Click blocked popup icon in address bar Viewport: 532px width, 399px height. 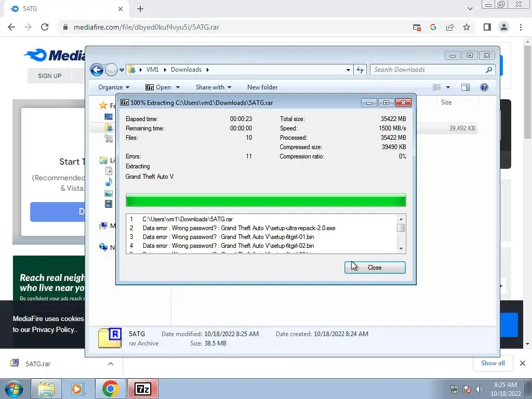tap(417, 27)
